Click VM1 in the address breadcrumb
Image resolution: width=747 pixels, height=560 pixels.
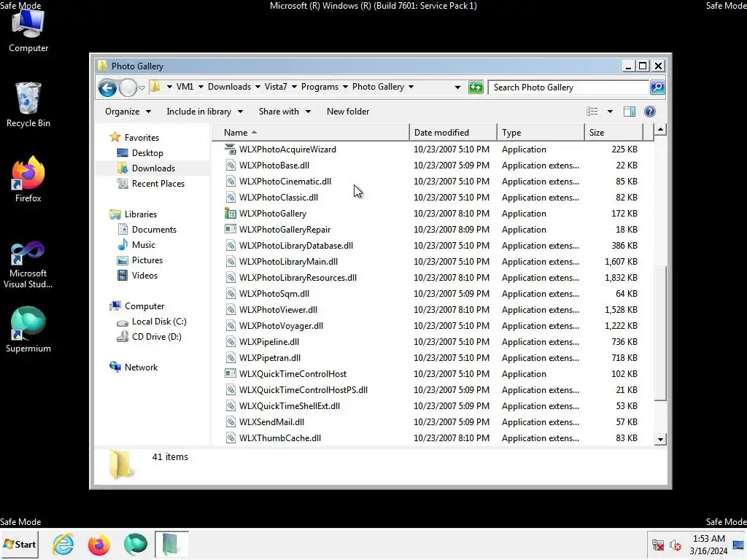coord(185,87)
